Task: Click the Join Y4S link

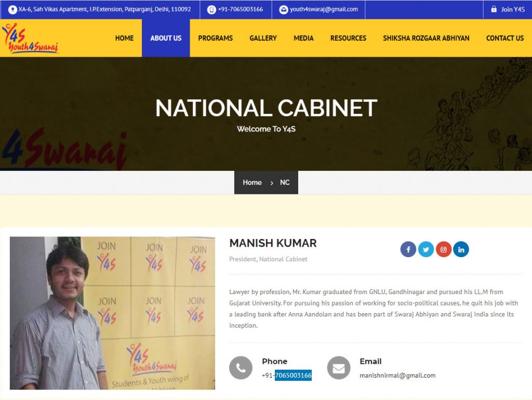Action: click(x=513, y=9)
